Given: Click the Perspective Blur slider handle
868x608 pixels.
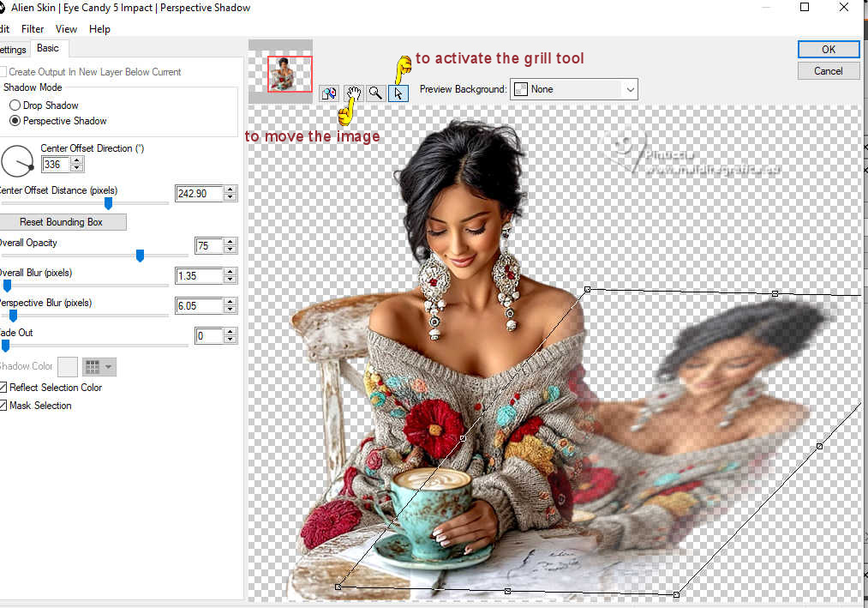Looking at the screenshot, I should [x=14, y=316].
